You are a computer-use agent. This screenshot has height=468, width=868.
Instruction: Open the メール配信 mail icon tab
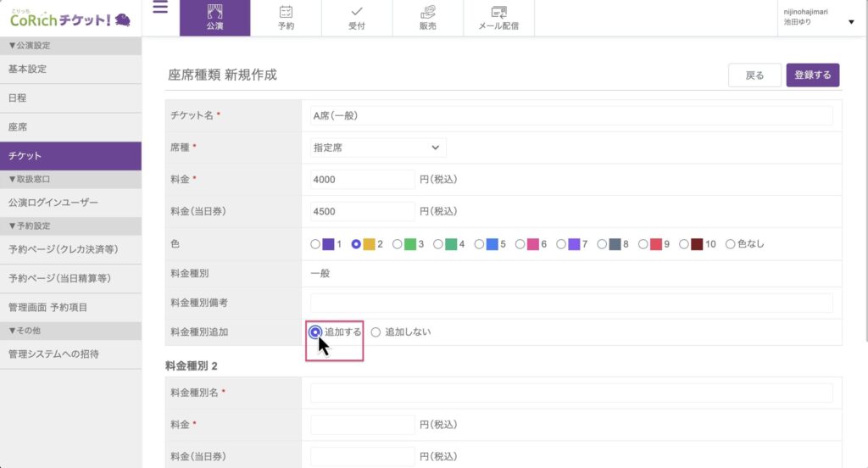(498, 18)
